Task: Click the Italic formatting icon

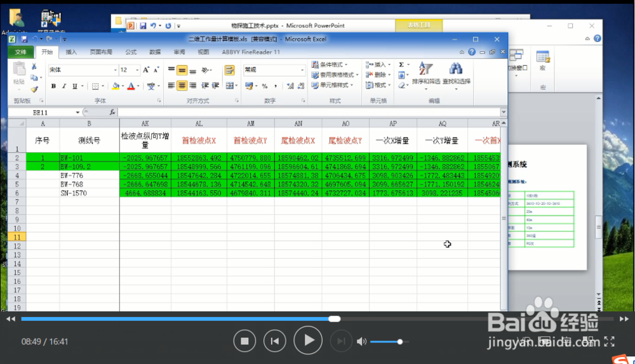Action: pyautogui.click(x=64, y=86)
